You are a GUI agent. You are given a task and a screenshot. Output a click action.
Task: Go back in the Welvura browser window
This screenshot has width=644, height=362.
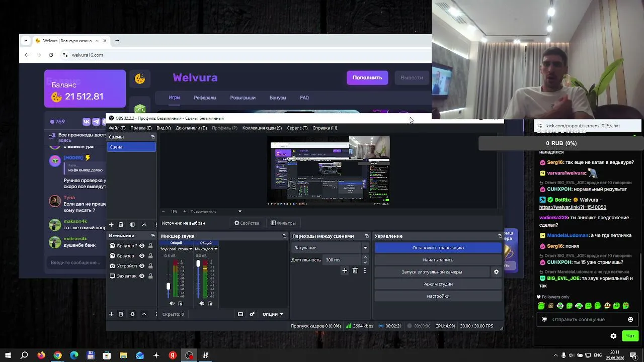tap(27, 55)
